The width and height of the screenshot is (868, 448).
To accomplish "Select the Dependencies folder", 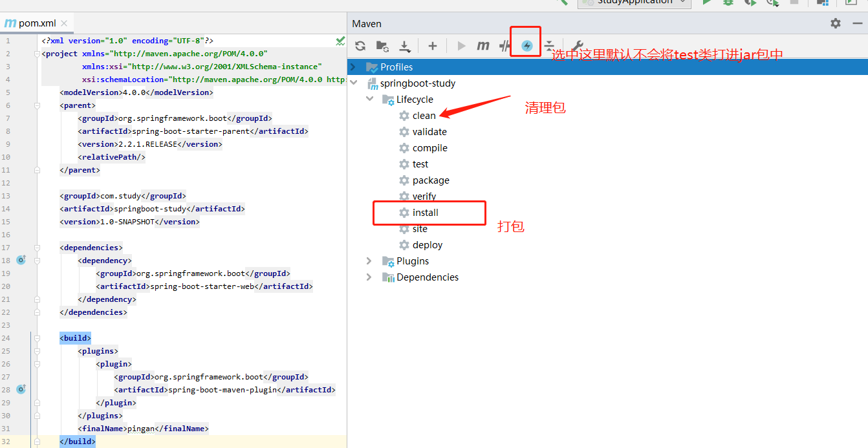I will tap(428, 277).
